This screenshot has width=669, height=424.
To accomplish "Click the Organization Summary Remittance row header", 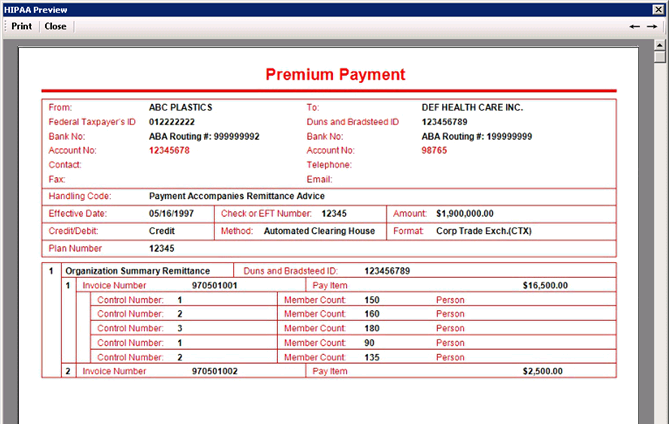I will [x=137, y=270].
